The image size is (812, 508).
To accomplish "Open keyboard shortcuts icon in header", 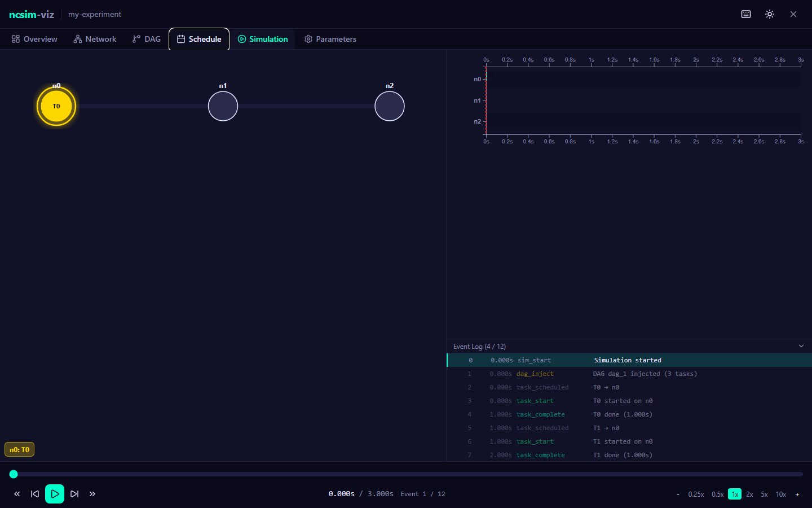I will click(746, 14).
